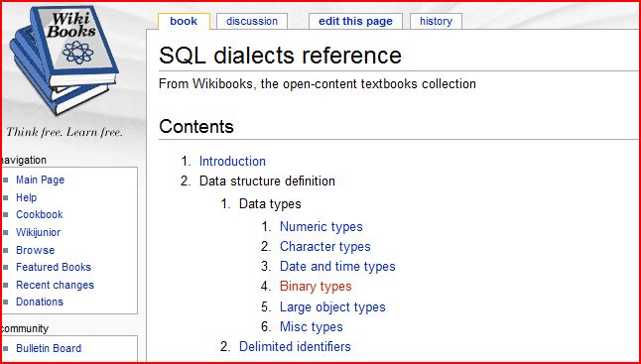View Recent changes link
The height and width of the screenshot is (364, 641).
[x=55, y=285]
